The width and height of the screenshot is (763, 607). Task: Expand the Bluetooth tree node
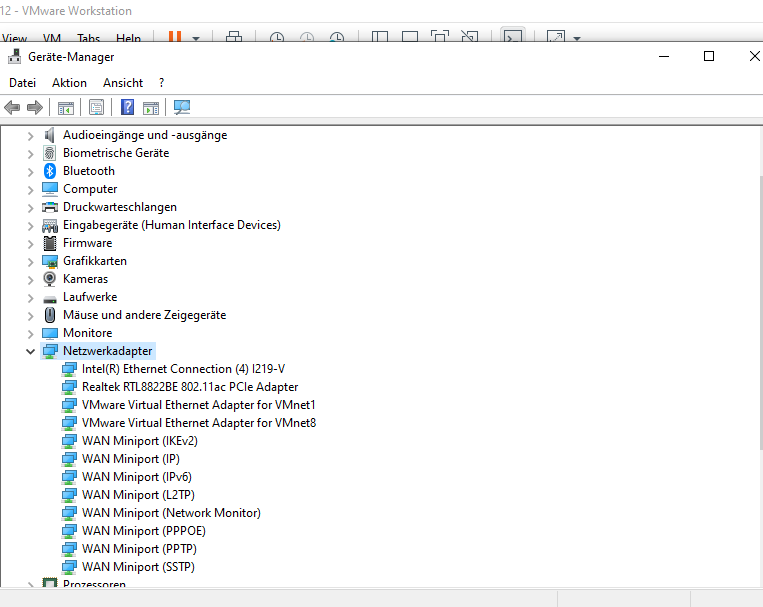click(30, 172)
